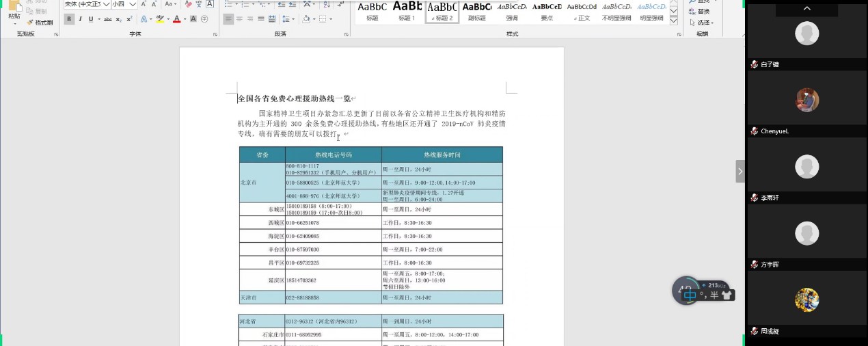This screenshot has width=868, height=346.
Task: Toggle Underline formatting
Action: tap(91, 19)
